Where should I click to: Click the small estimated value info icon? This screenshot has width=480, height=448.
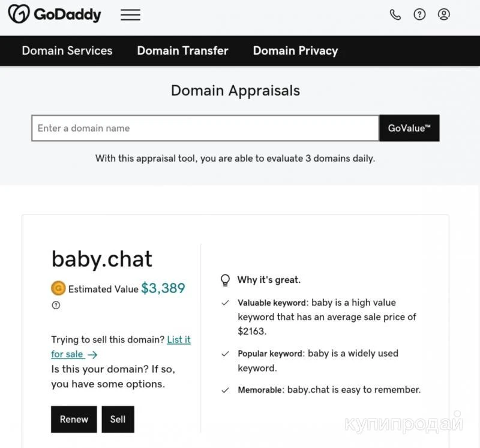click(x=56, y=305)
